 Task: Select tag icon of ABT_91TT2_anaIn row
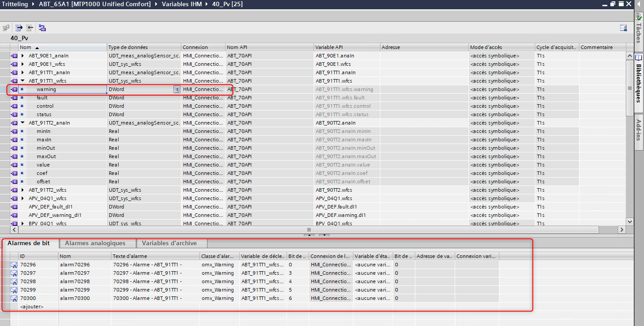(x=14, y=123)
